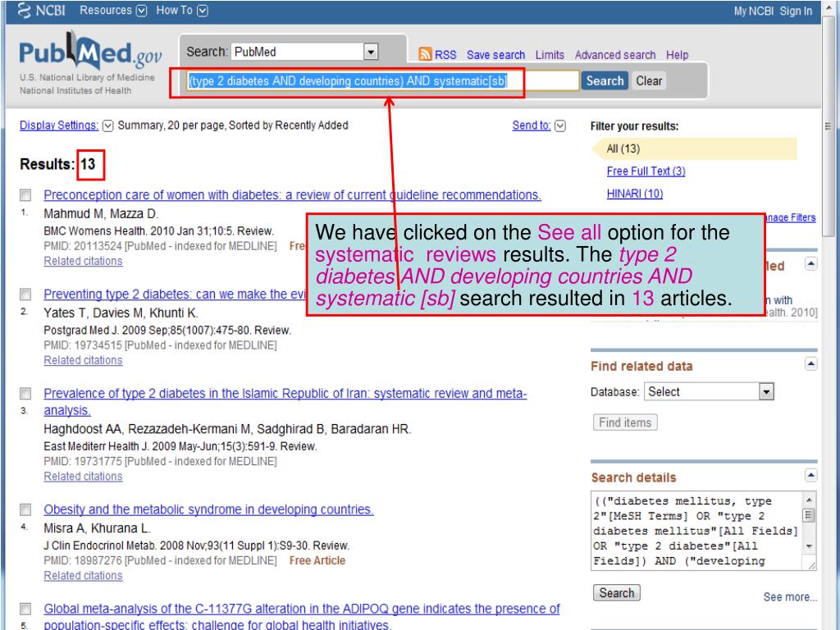Click the Save search link
The image size is (840, 630).
(495, 55)
